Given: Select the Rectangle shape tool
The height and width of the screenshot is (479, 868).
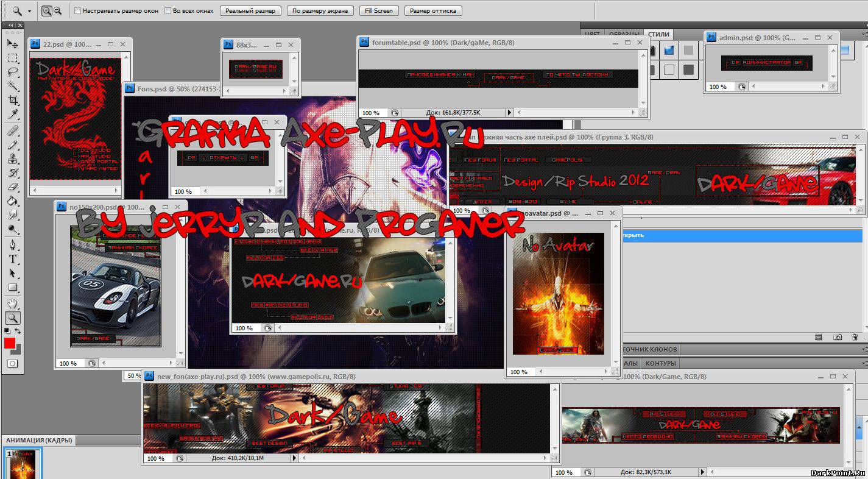Looking at the screenshot, I should (12, 287).
